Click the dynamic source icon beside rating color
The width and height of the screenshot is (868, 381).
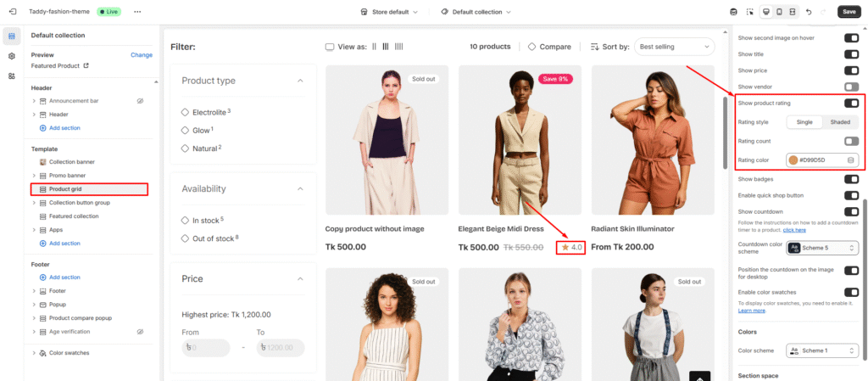(851, 160)
